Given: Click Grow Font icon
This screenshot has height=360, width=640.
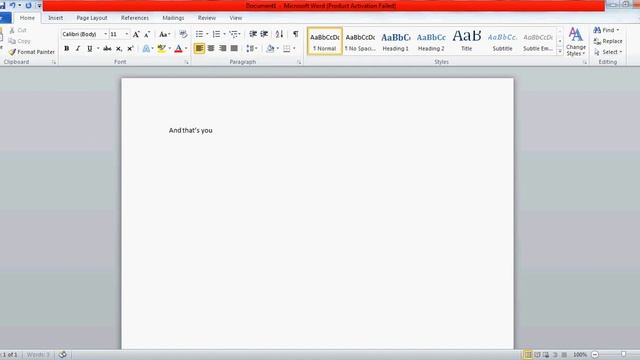Looking at the screenshot, I should (x=136, y=34).
